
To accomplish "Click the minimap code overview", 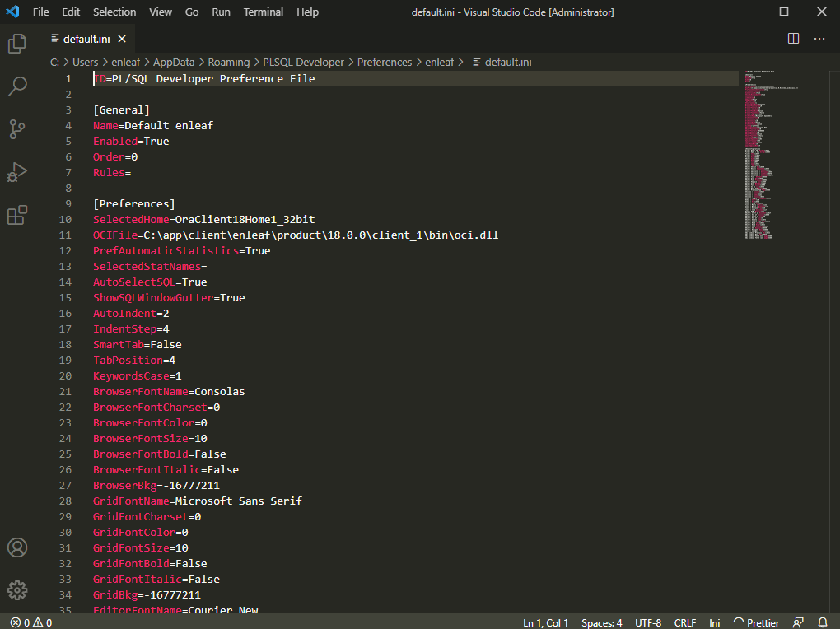I will [772, 154].
